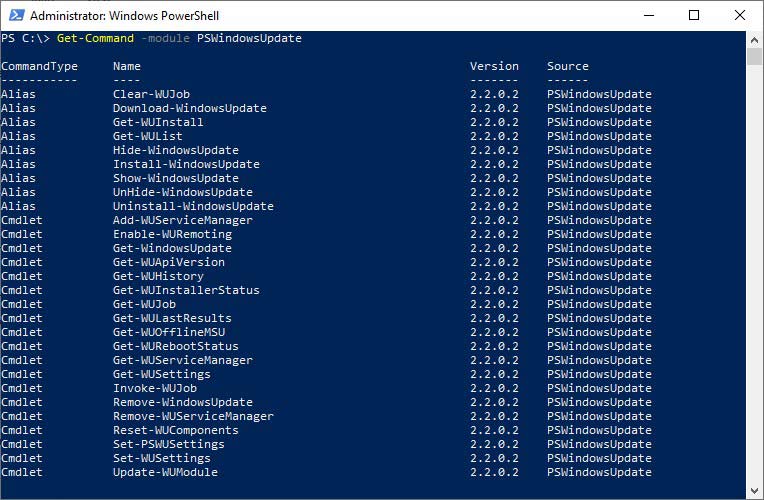764x500 pixels.
Task: Click the window title text 'Administrator: Windows PowerShell'
Action: pyautogui.click(x=123, y=16)
